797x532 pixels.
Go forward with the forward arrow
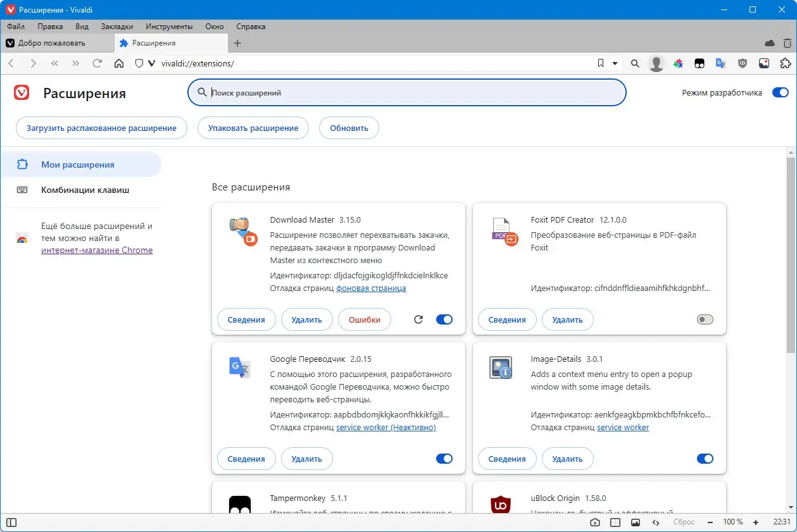tap(33, 63)
